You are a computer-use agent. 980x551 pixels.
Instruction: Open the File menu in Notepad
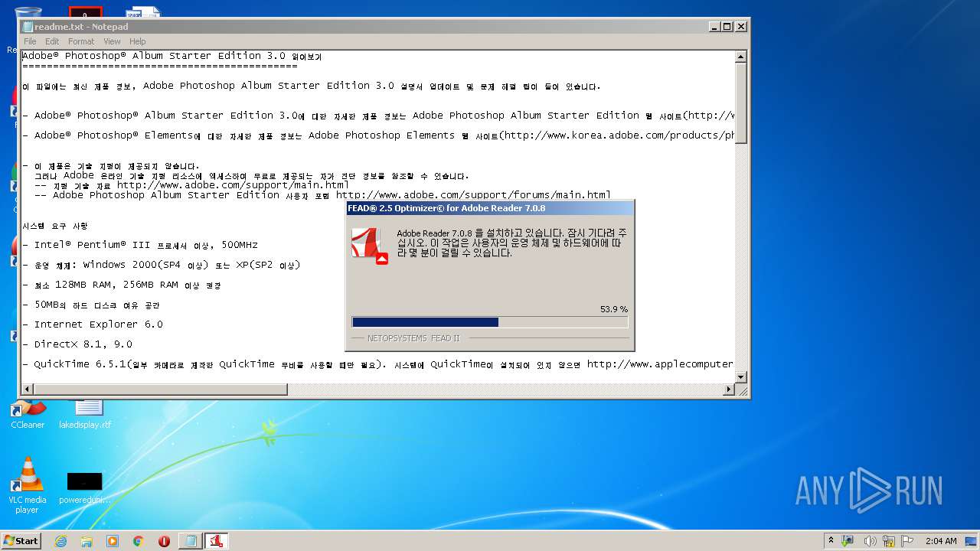[x=30, y=41]
